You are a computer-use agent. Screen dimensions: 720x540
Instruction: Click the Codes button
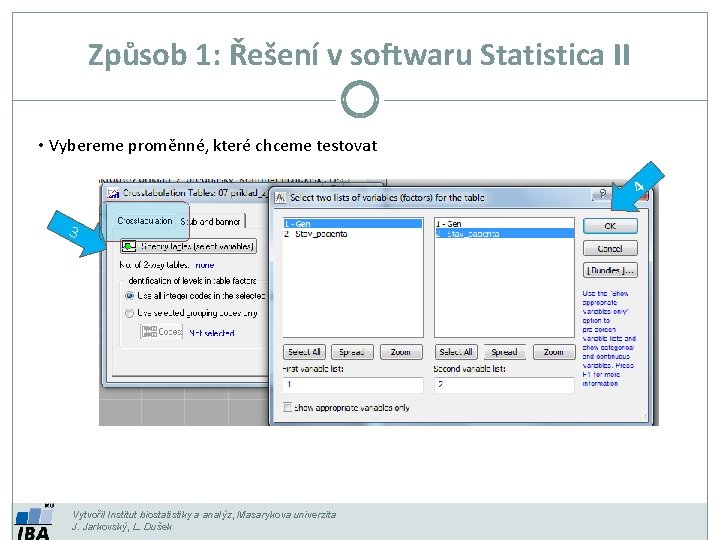tap(162, 332)
